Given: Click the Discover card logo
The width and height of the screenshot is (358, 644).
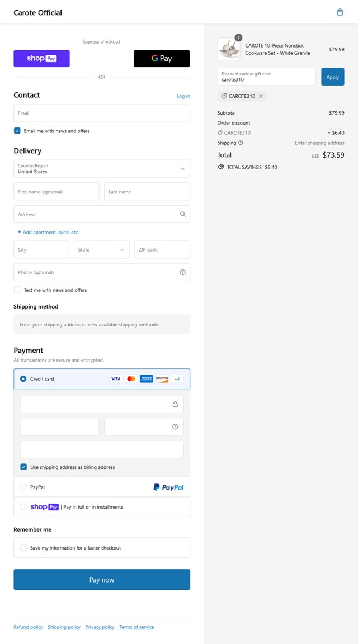Looking at the screenshot, I should pyautogui.click(x=162, y=378).
